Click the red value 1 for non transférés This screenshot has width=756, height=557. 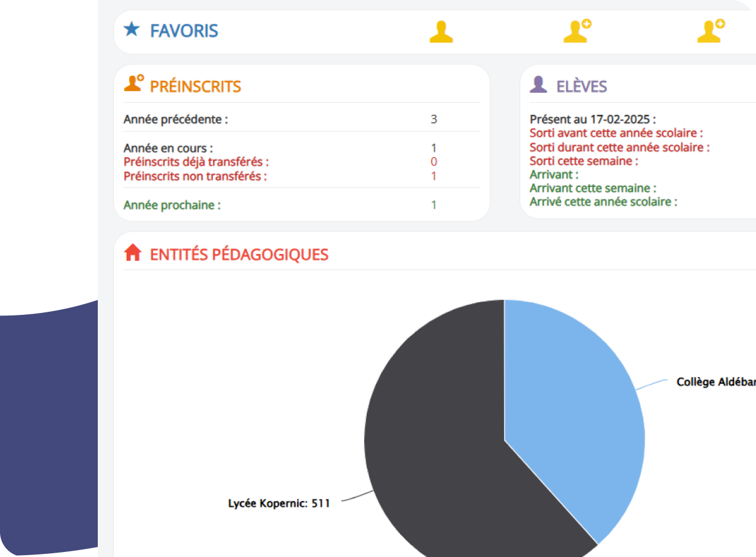tap(434, 176)
